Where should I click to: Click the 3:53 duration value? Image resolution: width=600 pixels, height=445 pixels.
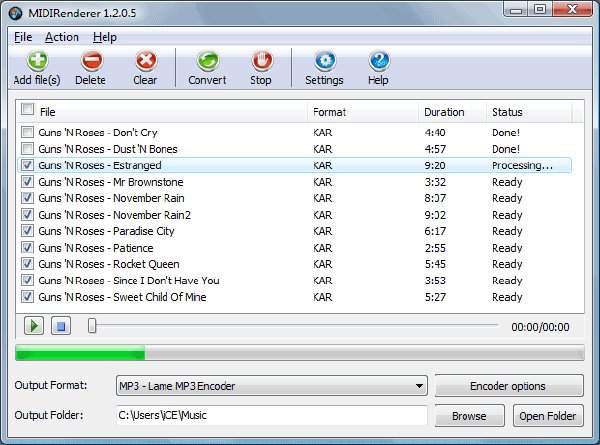[435, 280]
